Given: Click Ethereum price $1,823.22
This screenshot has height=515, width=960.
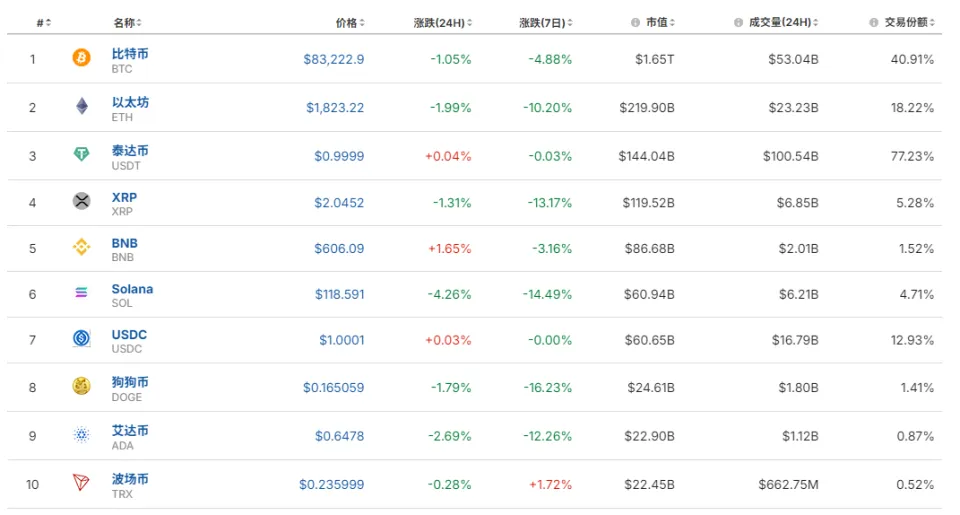Looking at the screenshot, I should (335, 108).
